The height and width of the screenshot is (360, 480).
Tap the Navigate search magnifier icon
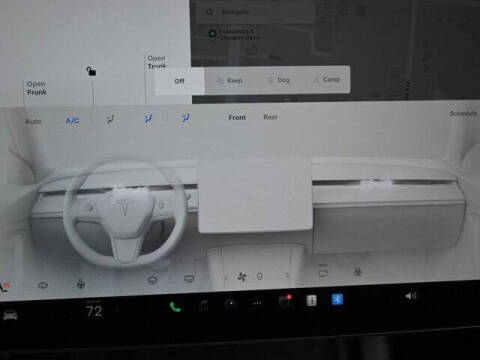coord(210,12)
